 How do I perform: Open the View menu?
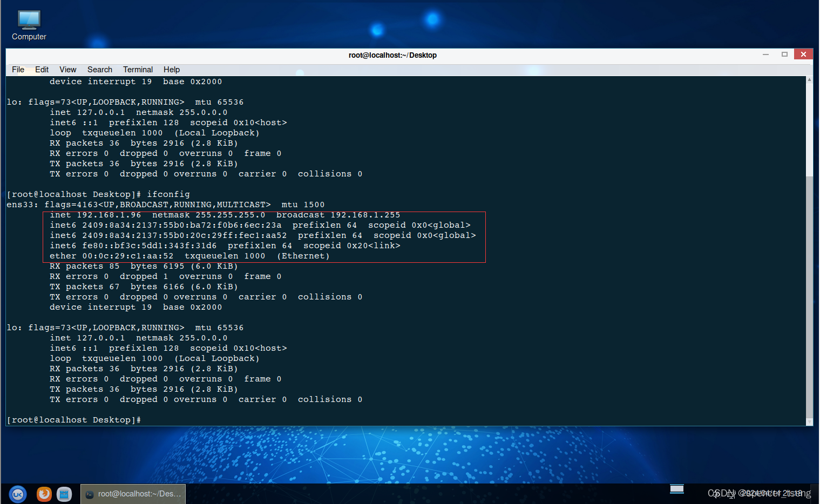tap(67, 69)
